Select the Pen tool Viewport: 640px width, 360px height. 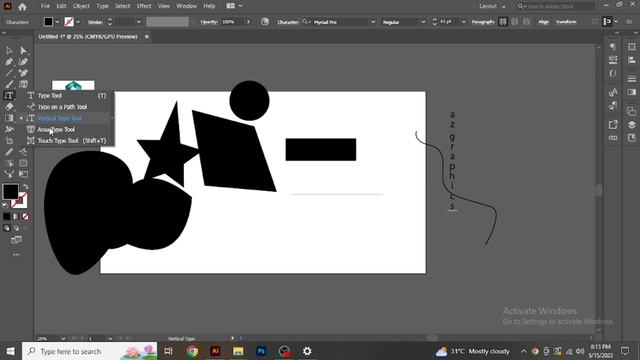click(x=9, y=62)
